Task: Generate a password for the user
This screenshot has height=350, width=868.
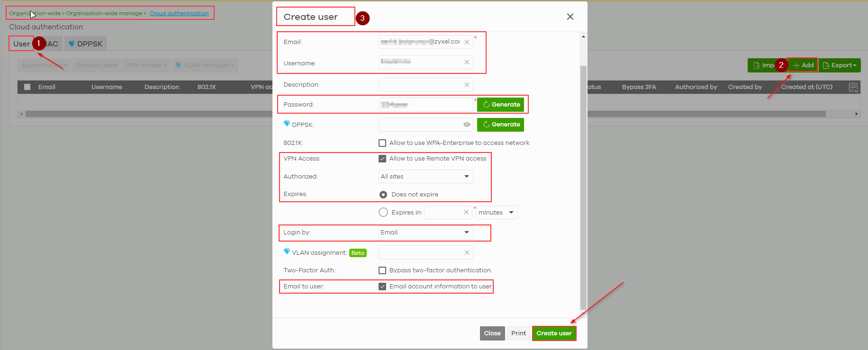Action: 500,105
